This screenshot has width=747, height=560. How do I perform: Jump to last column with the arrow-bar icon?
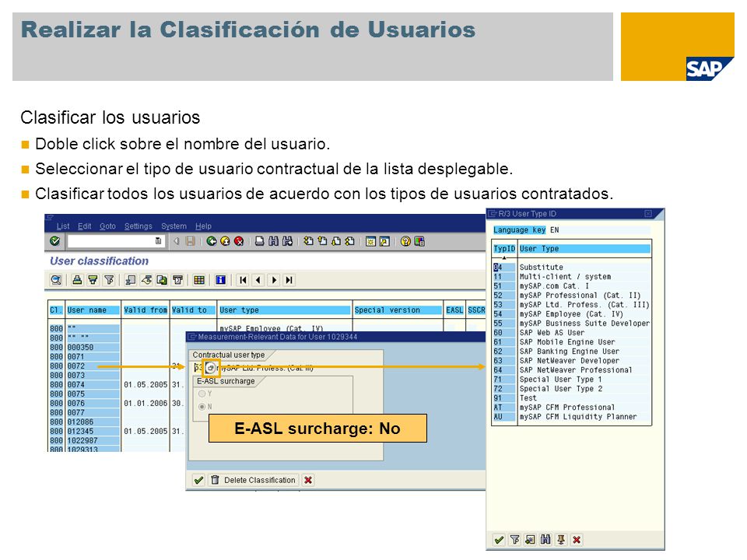[x=289, y=280]
